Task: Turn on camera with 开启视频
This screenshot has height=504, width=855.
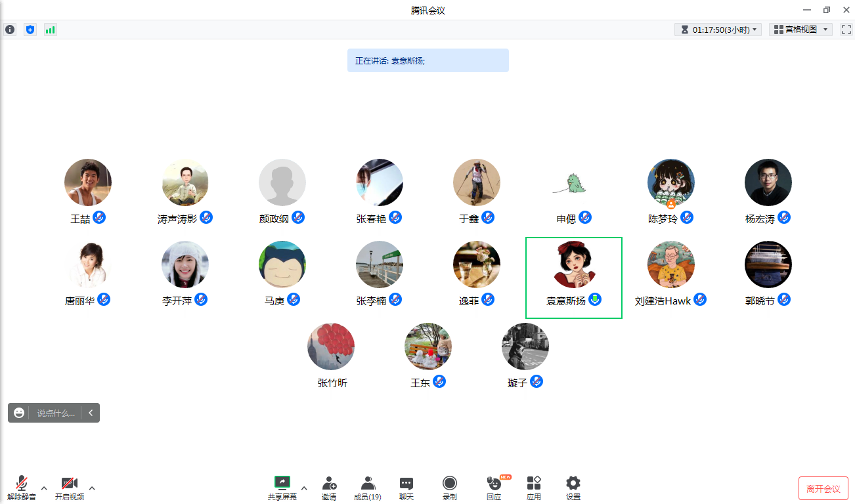Action: 70,488
